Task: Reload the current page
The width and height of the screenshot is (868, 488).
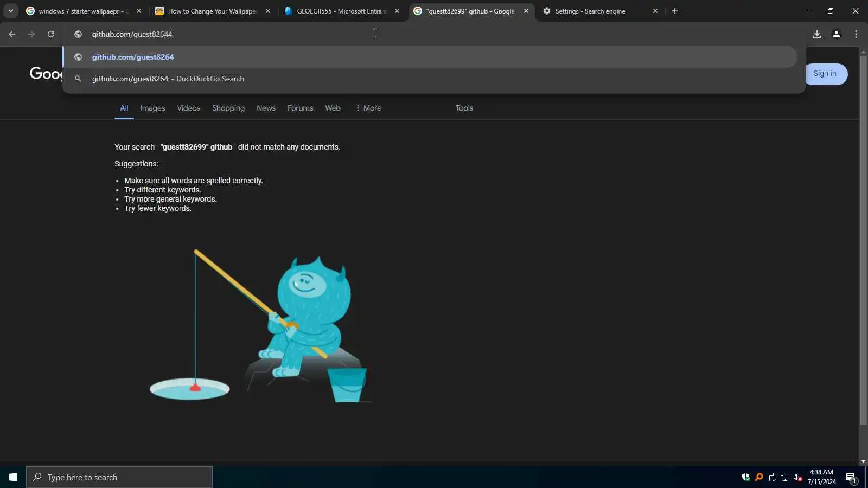Action: pyautogui.click(x=51, y=34)
